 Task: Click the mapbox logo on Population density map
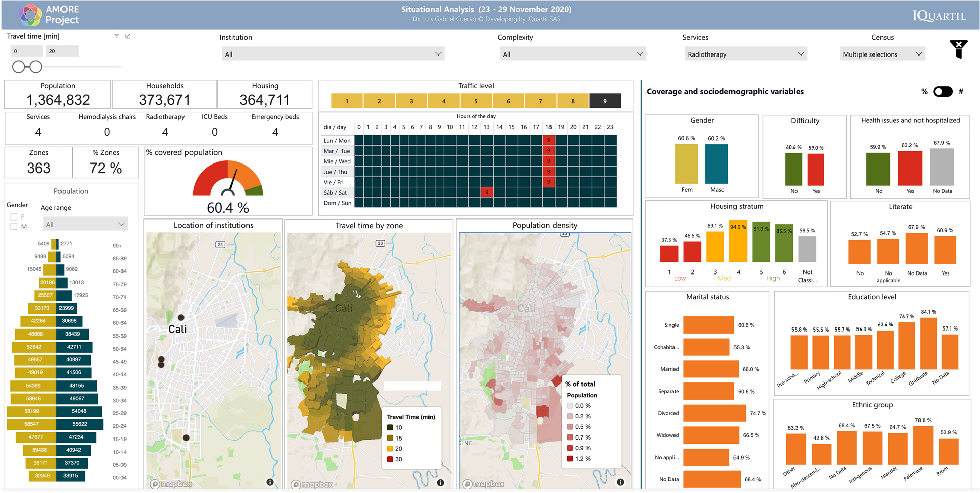tap(483, 484)
